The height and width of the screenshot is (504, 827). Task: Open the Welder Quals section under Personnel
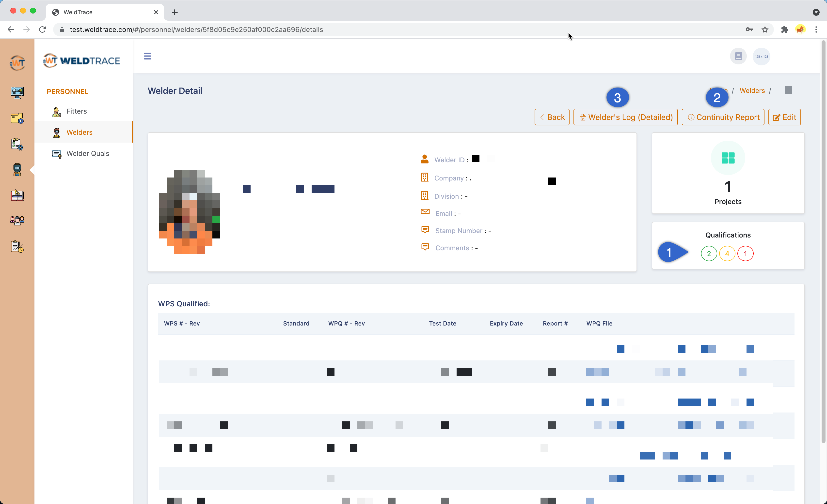(x=88, y=153)
